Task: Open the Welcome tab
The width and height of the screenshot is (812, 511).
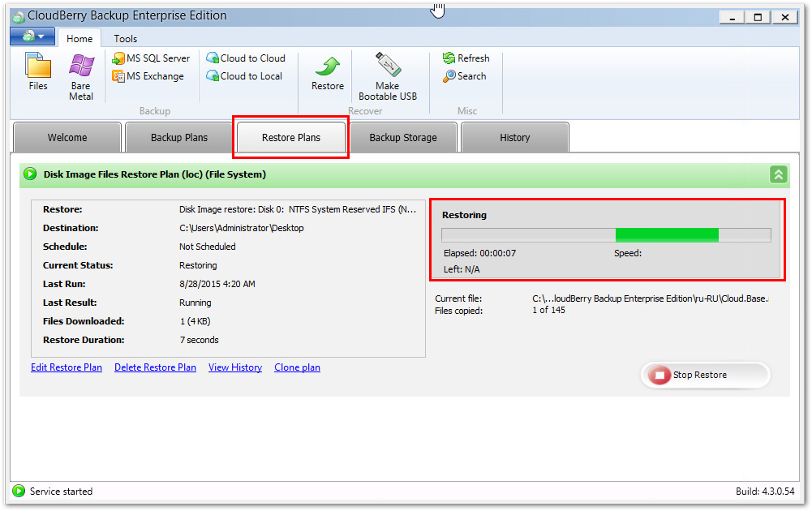Action: tap(67, 137)
